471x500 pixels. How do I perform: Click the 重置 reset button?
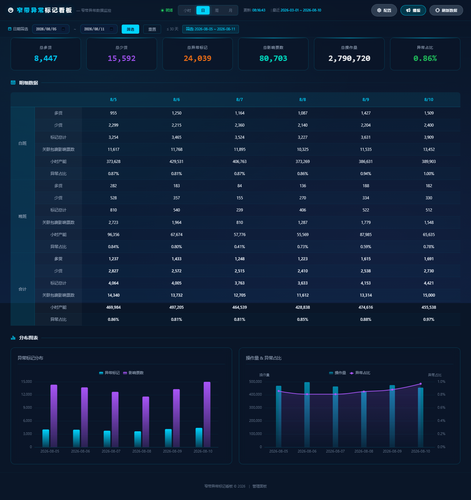[x=152, y=29]
